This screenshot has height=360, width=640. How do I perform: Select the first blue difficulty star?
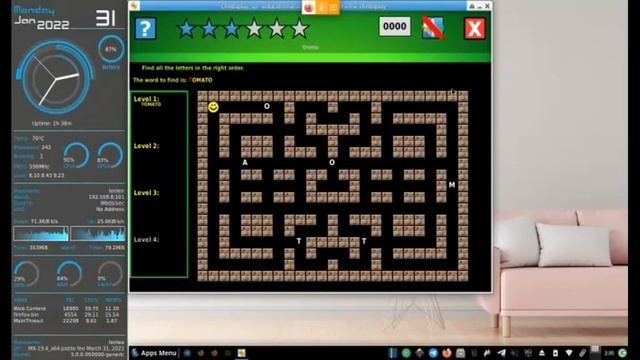(187, 29)
